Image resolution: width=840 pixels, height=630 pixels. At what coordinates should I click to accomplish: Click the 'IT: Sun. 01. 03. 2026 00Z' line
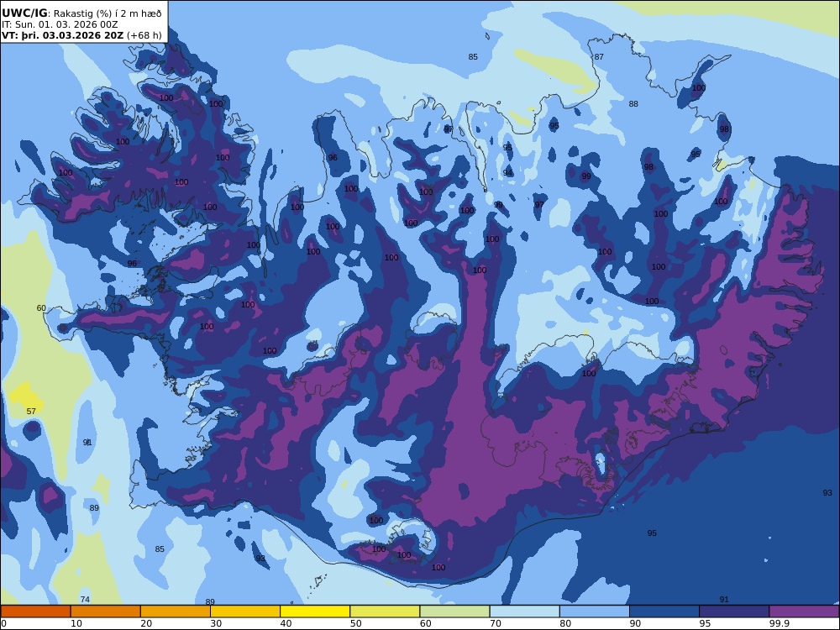pyautogui.click(x=60, y=24)
